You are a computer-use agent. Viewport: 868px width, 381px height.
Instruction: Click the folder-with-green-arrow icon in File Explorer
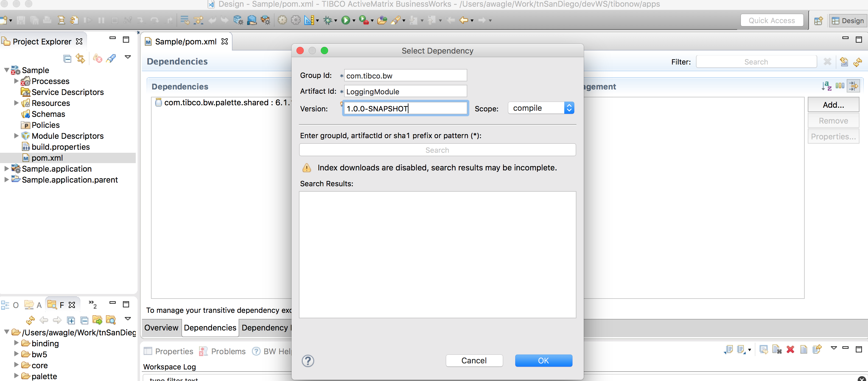[97, 320]
